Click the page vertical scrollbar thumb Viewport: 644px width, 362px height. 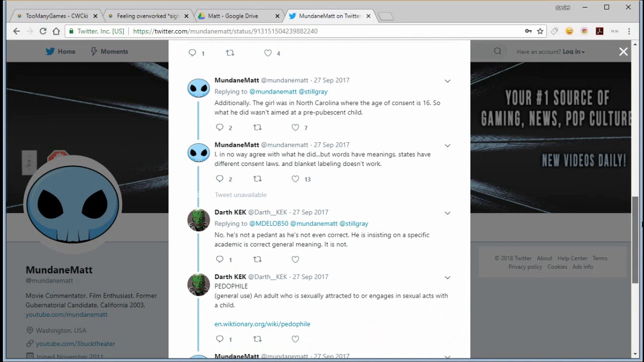635,239
